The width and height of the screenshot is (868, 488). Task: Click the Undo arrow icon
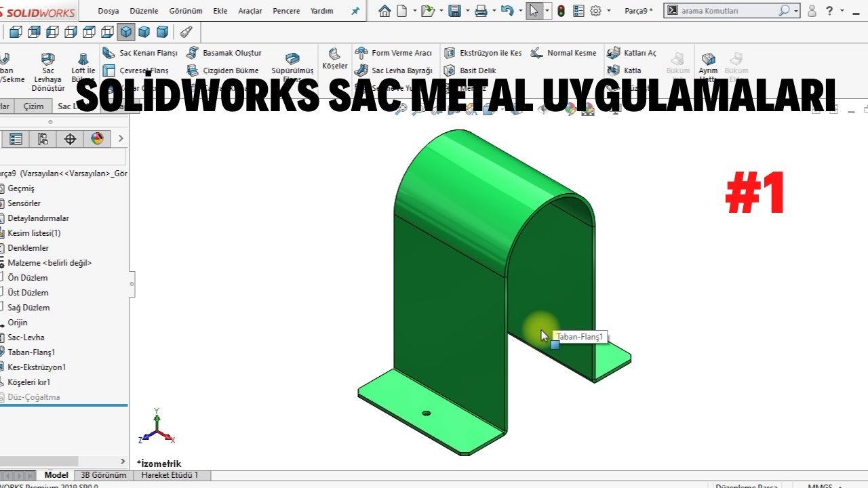(x=507, y=11)
